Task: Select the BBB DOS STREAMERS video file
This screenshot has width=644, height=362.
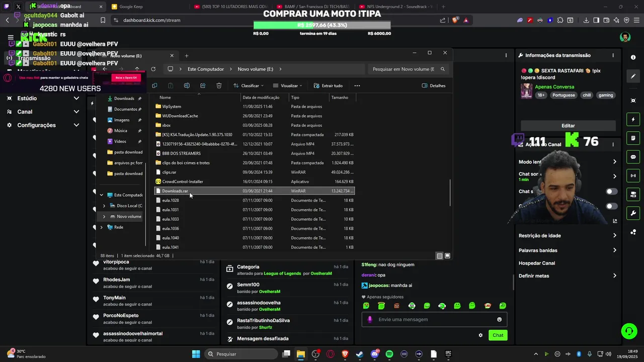Action: tap(254, 153)
